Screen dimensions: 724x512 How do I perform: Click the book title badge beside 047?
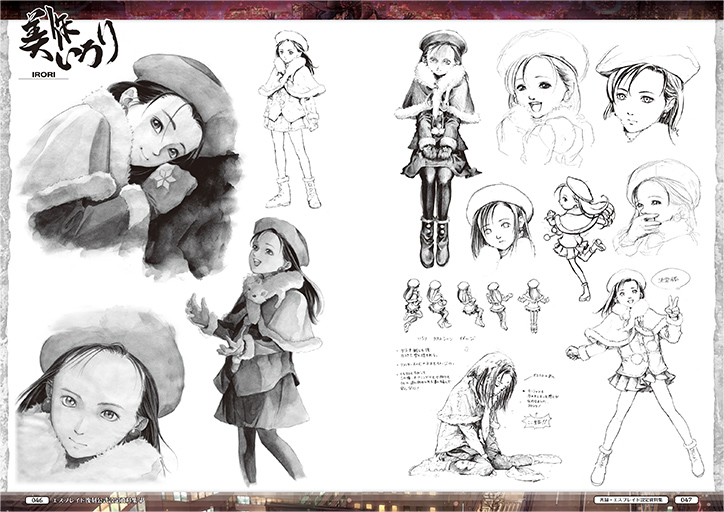pos(632,500)
